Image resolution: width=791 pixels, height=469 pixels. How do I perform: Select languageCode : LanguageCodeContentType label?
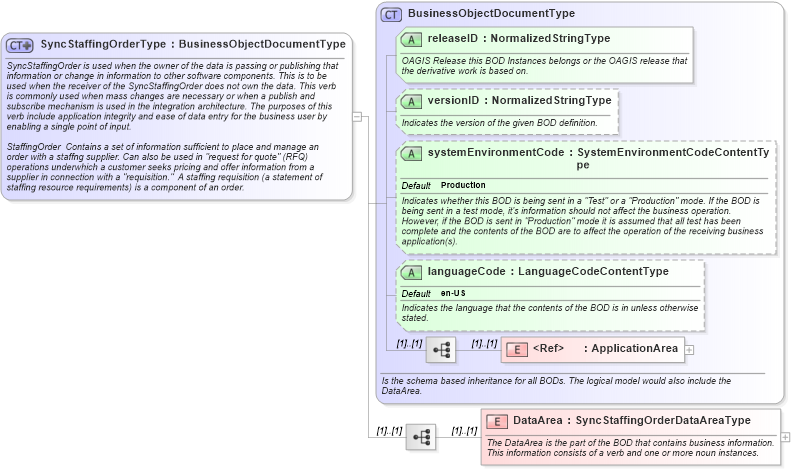click(548, 271)
